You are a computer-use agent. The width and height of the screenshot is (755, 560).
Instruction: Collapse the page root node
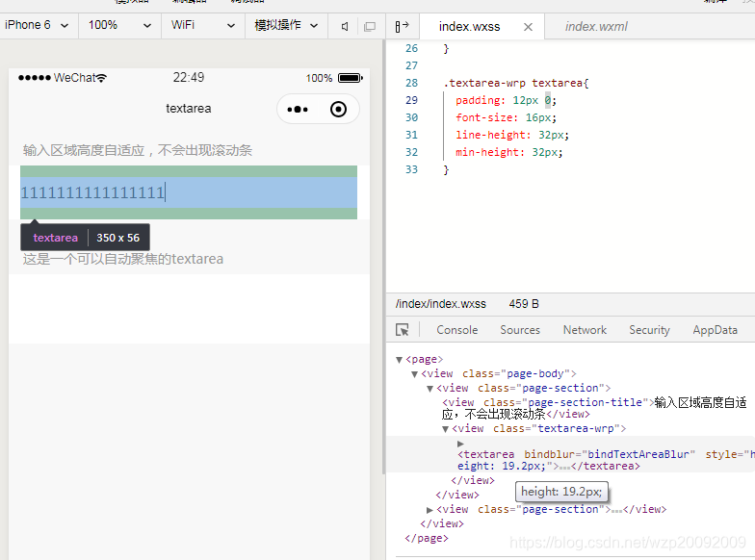coord(399,360)
